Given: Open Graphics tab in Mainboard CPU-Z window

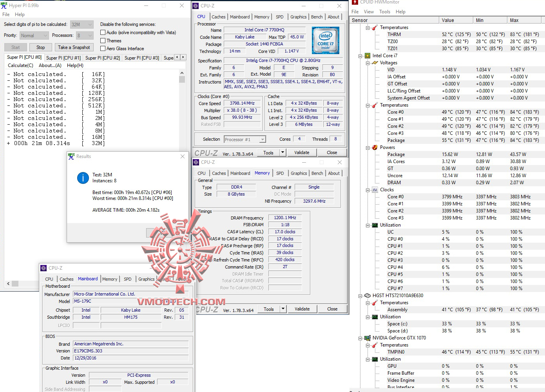Looking at the screenshot, I should [147, 279].
